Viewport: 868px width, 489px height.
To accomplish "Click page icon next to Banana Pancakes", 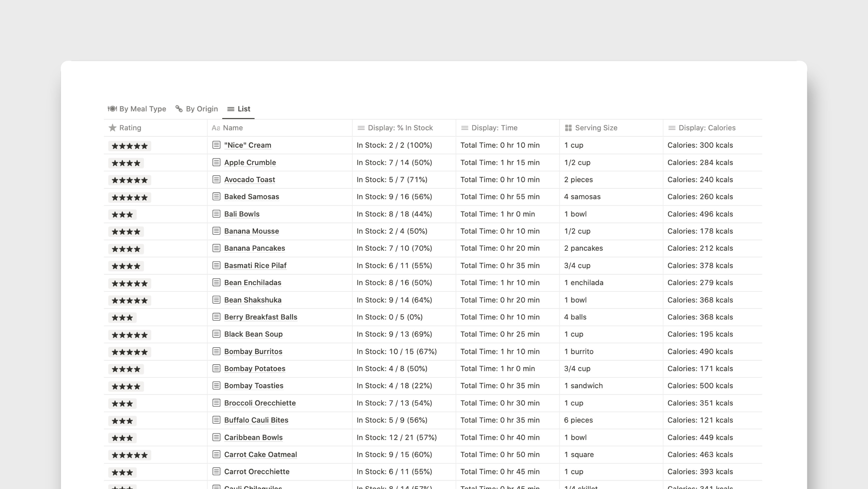I will pos(216,248).
